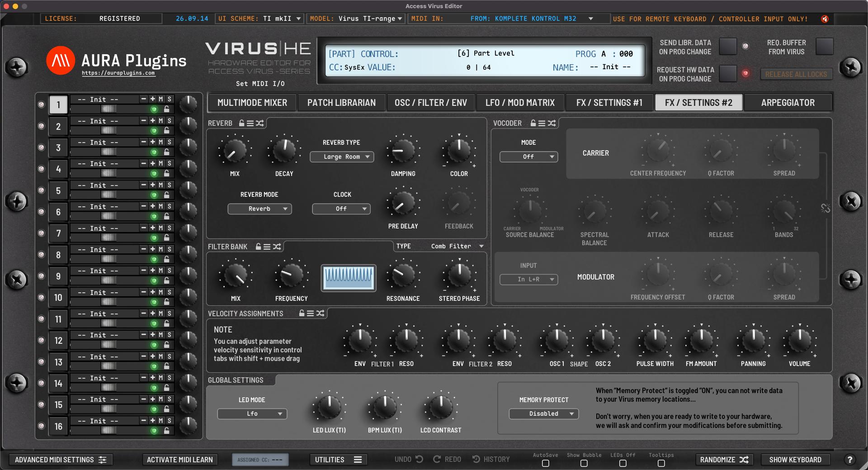
Task: Click the Randomize button
Action: [x=724, y=460]
